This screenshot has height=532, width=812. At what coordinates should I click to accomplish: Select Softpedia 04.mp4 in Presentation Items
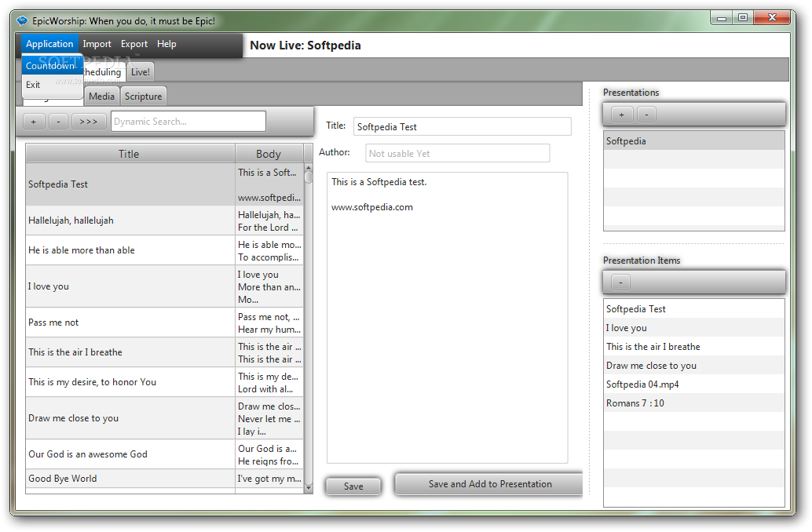(x=694, y=384)
